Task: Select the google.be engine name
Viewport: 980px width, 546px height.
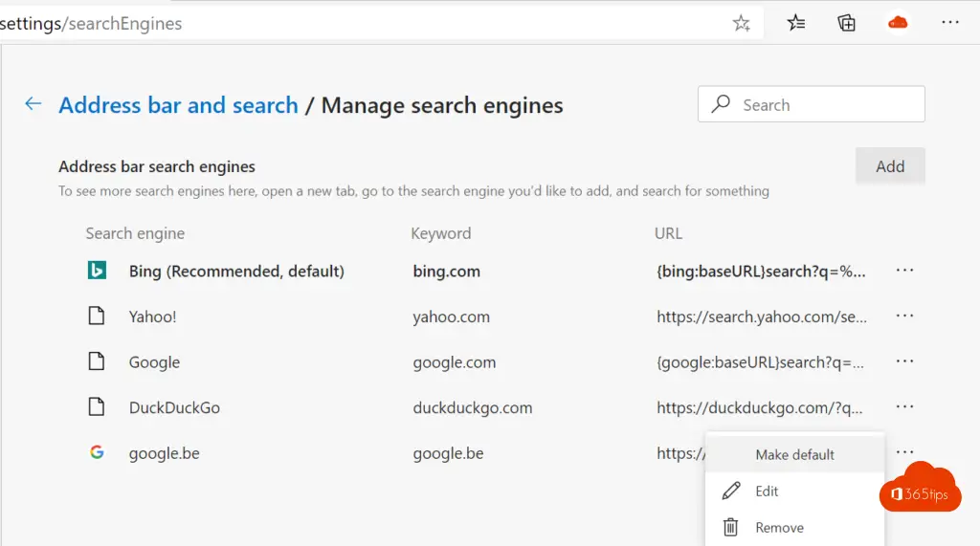Action: coord(165,453)
